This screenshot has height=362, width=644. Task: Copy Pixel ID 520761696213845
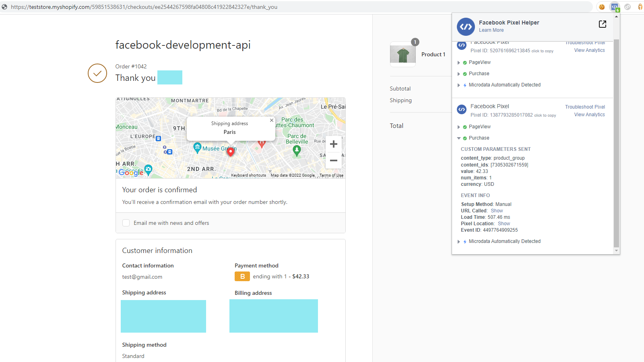542,51
